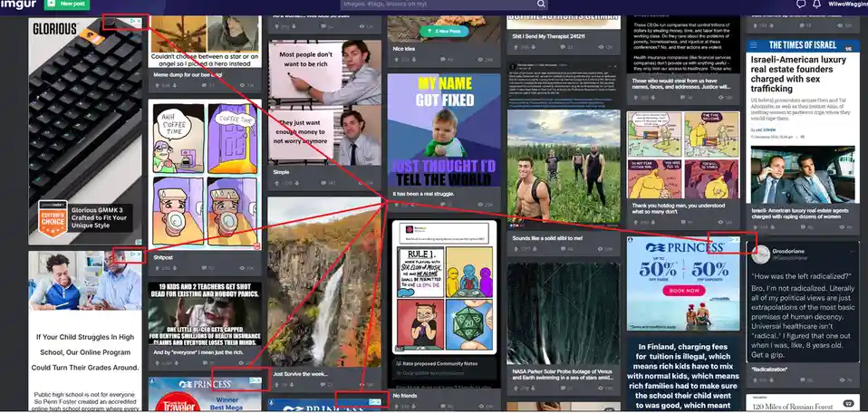The image size is (868, 413).
Task: Open comments on Meme dump for our bee Luigi
Action: [x=208, y=85]
